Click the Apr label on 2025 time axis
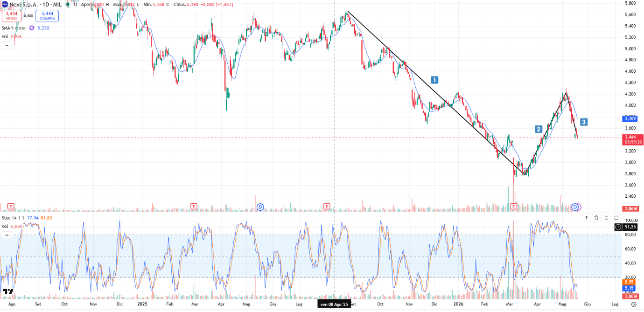The width and height of the screenshot is (644, 312). 221,304
